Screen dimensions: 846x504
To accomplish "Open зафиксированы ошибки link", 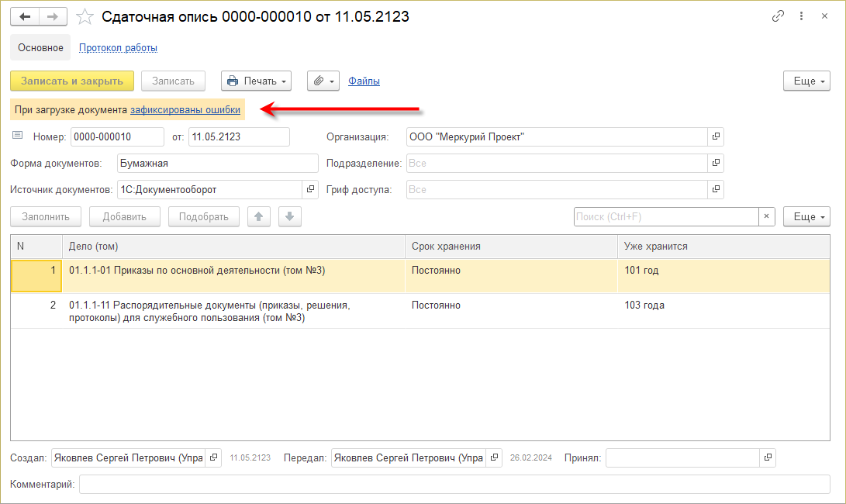I will point(185,109).
